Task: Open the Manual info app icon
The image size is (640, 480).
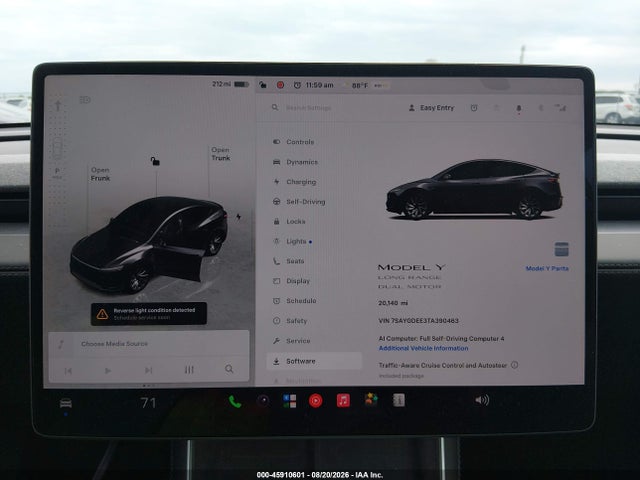Action: [399, 400]
